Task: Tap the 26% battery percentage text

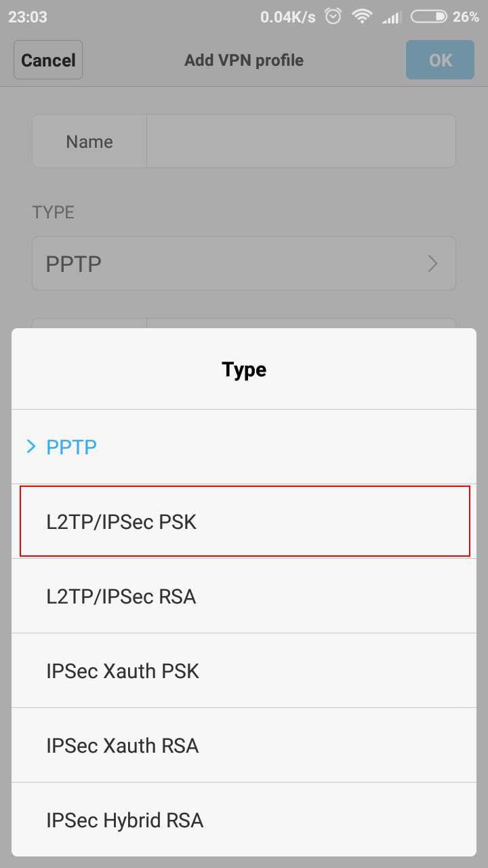Action: pos(466,17)
